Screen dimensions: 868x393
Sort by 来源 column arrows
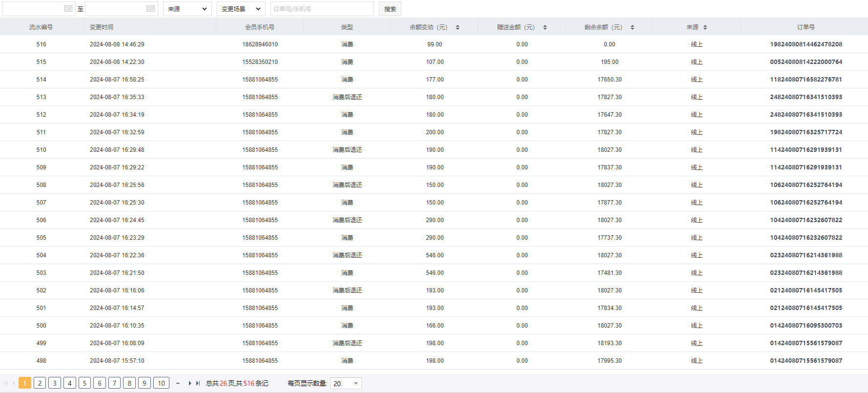click(705, 27)
